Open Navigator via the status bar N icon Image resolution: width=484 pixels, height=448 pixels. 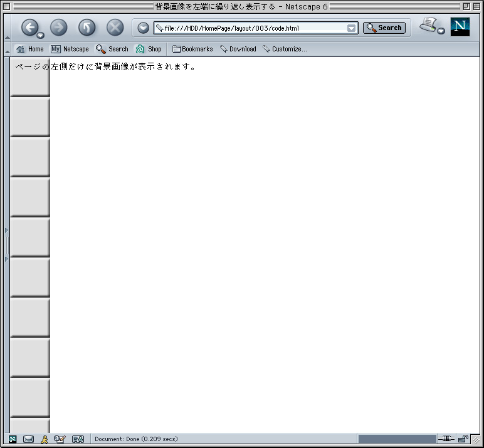[x=13, y=439]
